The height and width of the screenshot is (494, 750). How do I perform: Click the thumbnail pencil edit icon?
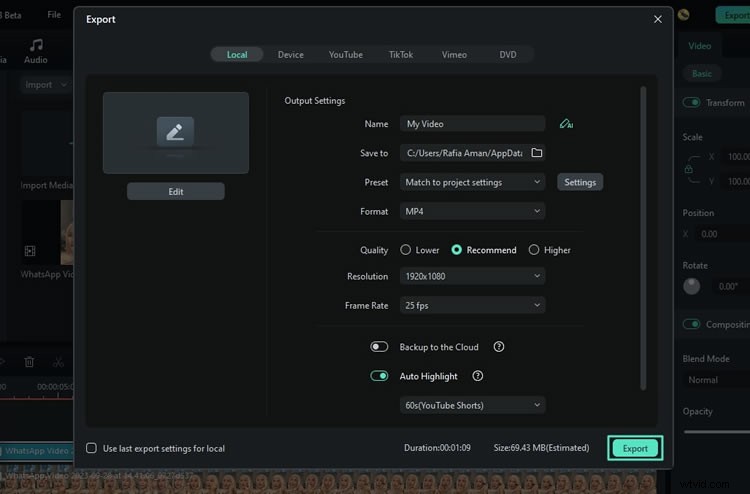175,131
